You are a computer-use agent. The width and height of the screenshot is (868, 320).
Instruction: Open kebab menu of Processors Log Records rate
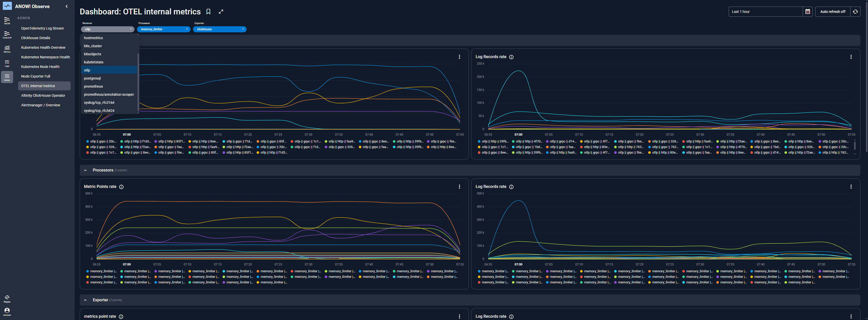[851, 186]
